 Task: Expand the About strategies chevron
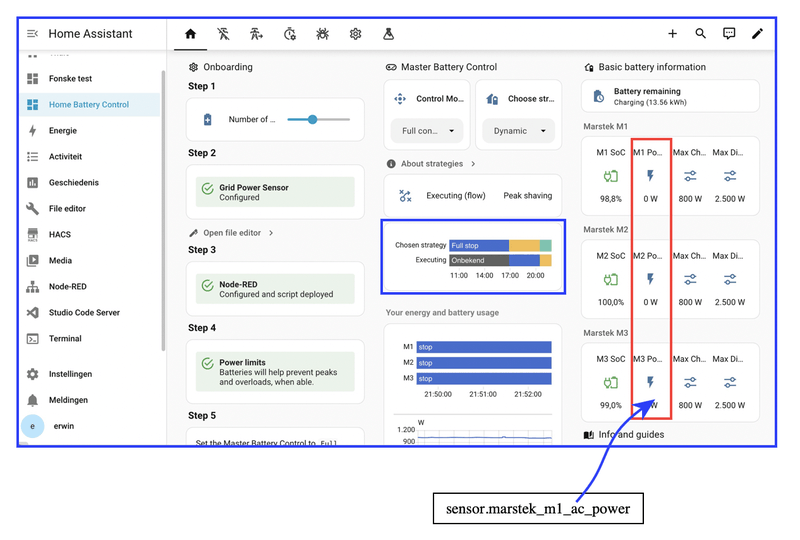point(473,164)
